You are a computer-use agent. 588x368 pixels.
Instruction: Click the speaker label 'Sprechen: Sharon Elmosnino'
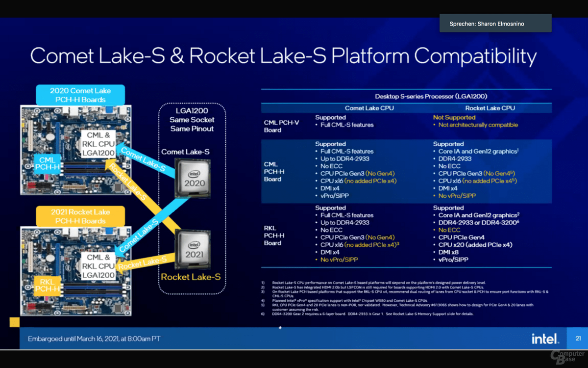click(x=495, y=23)
